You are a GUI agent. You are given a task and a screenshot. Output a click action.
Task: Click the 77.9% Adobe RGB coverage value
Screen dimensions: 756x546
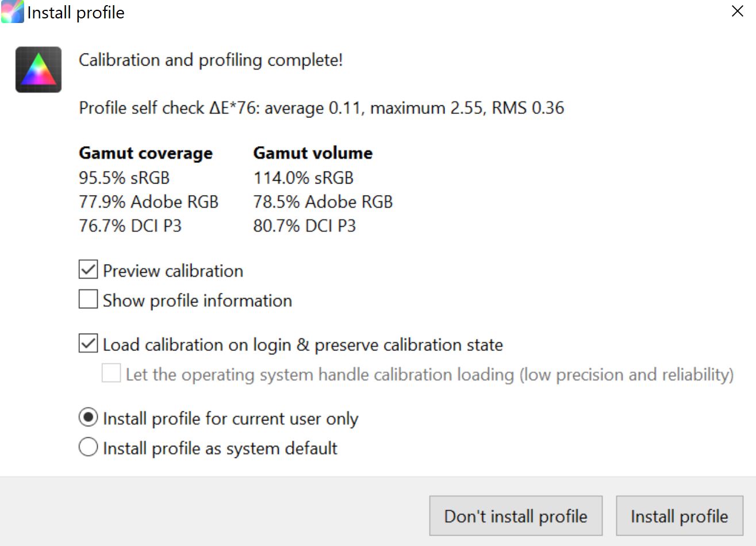pyautogui.click(x=148, y=202)
